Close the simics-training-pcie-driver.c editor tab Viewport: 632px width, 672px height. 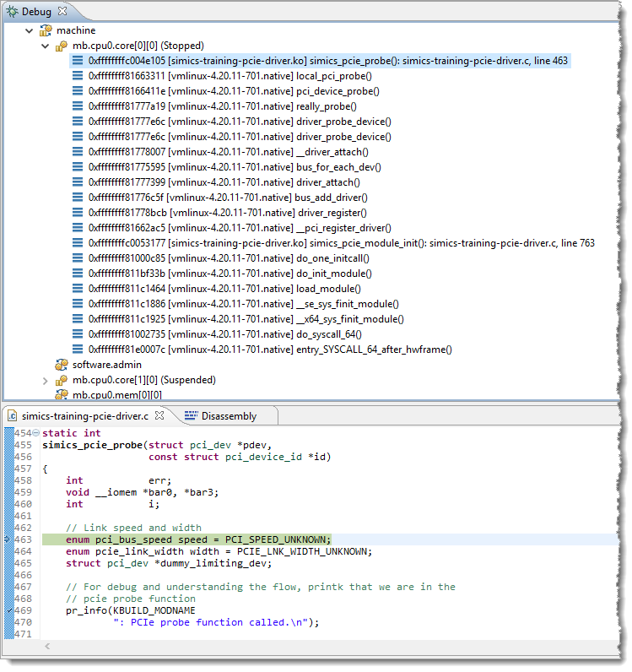[159, 416]
